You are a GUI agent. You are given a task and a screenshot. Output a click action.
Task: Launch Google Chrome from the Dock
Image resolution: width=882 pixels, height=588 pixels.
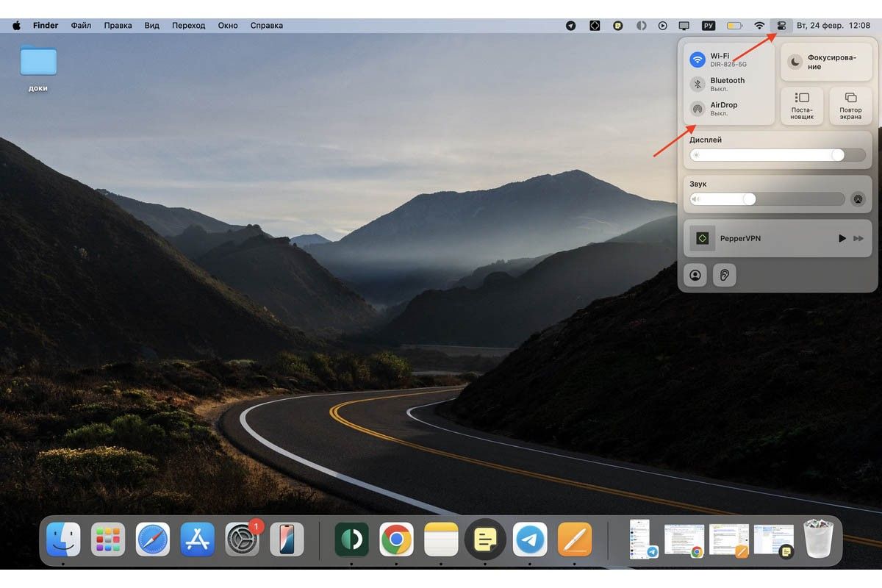point(396,541)
